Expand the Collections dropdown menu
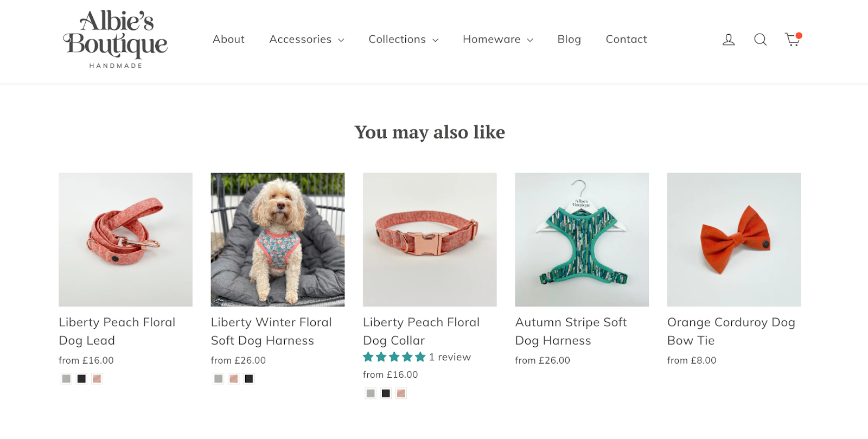This screenshot has width=868, height=439. tap(403, 40)
